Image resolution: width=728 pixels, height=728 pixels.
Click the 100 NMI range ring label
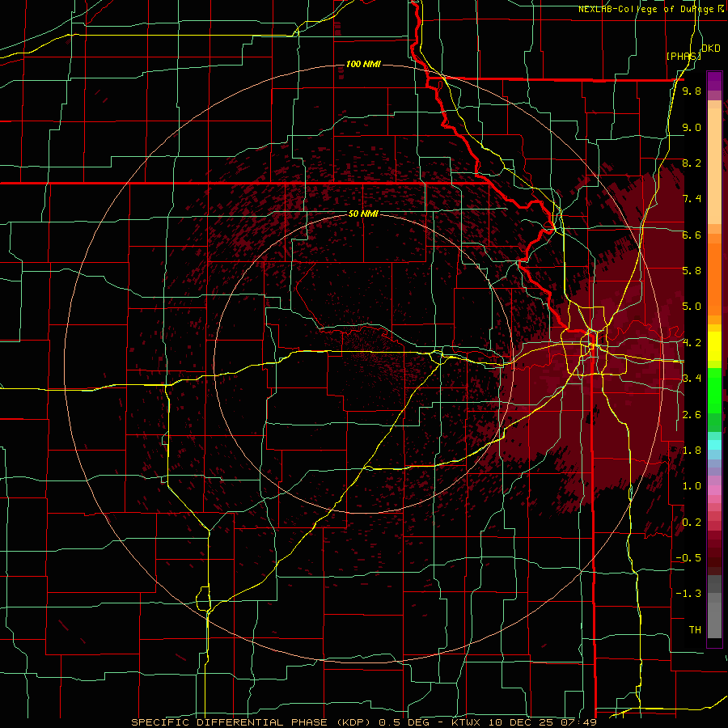pyautogui.click(x=363, y=64)
